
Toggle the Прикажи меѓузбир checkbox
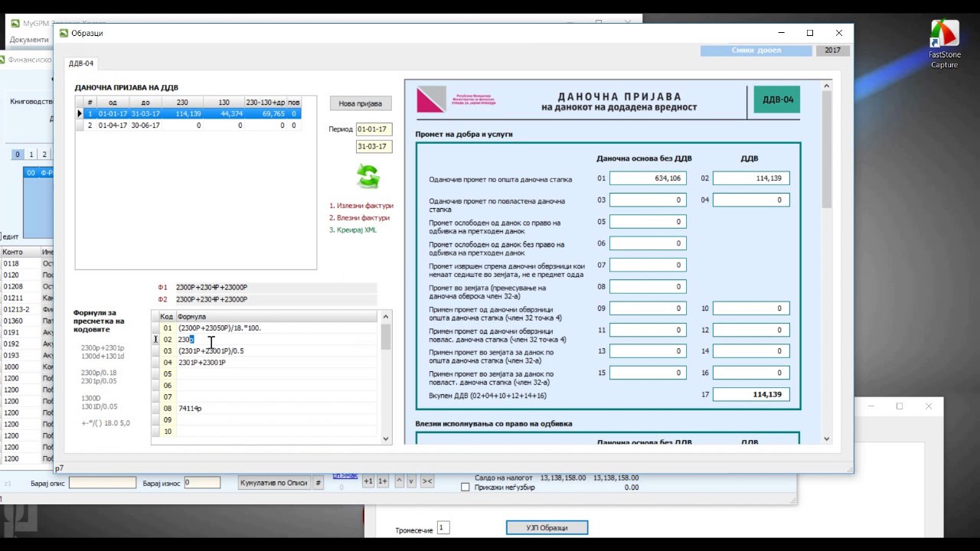[x=465, y=487]
